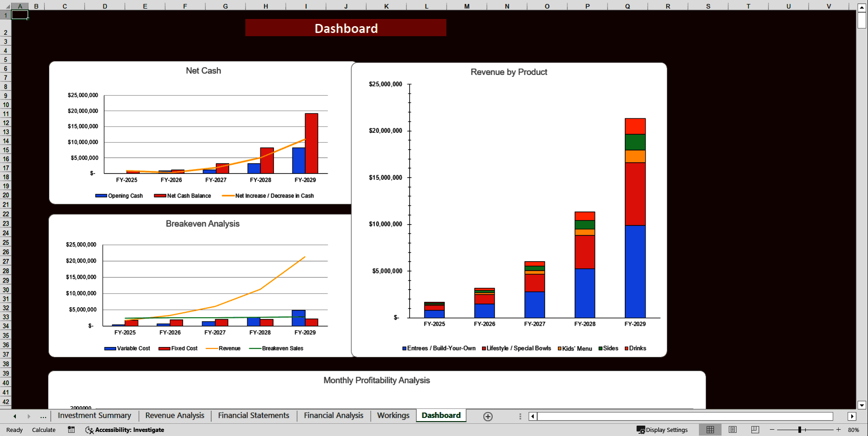Viewport: 868px width, 436px height.
Task: Open Display Settings from status bar
Action: pyautogui.click(x=663, y=430)
